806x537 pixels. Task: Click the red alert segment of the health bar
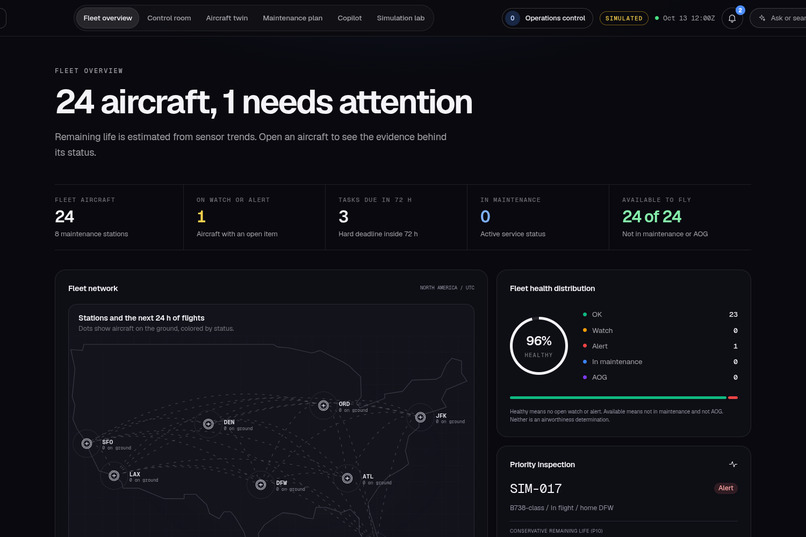point(733,398)
